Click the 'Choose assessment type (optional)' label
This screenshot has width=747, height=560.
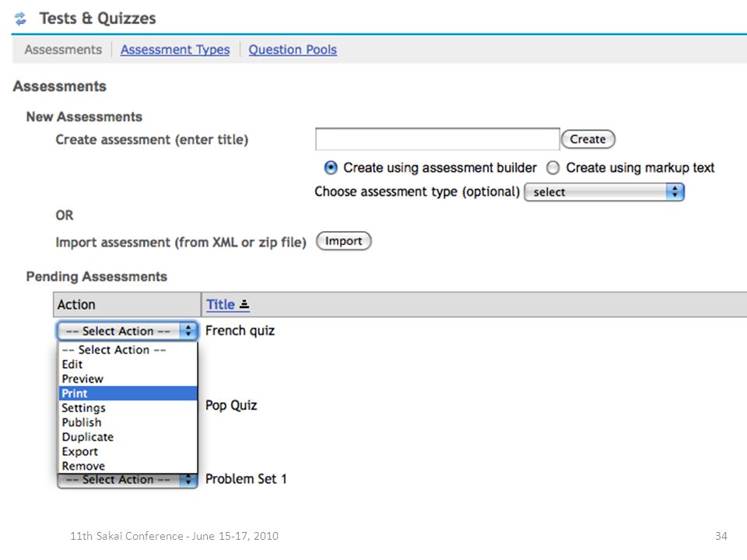pos(417,191)
